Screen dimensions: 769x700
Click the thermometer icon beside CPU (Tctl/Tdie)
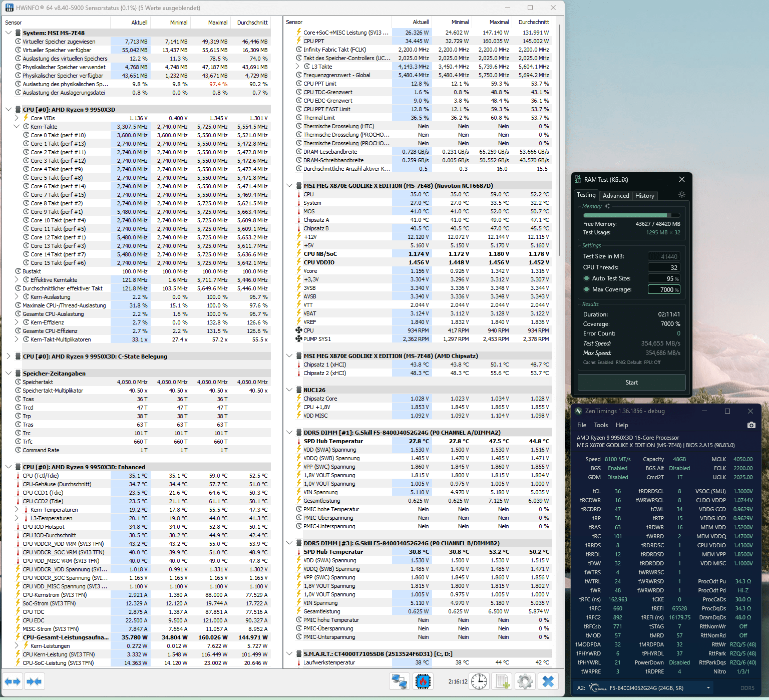click(x=18, y=476)
